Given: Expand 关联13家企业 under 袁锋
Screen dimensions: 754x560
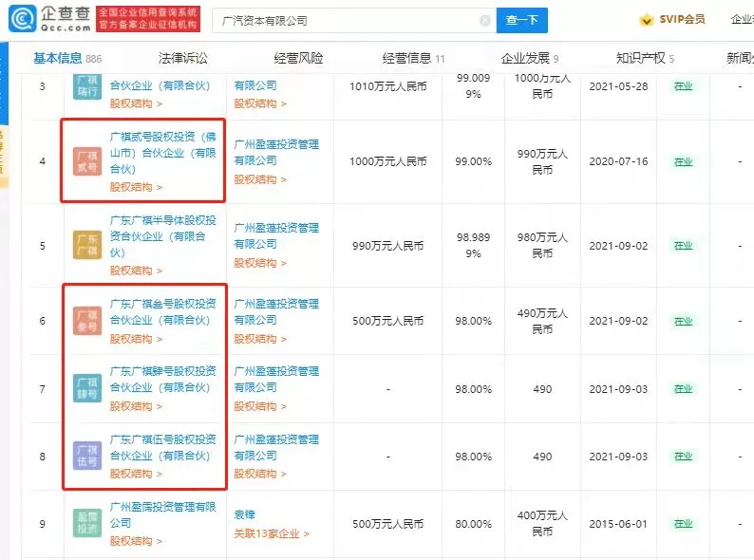Looking at the screenshot, I should click(x=271, y=533).
